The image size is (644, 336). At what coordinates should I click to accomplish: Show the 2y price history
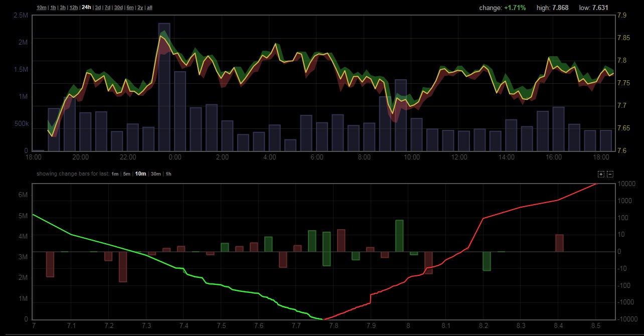[x=140, y=8]
